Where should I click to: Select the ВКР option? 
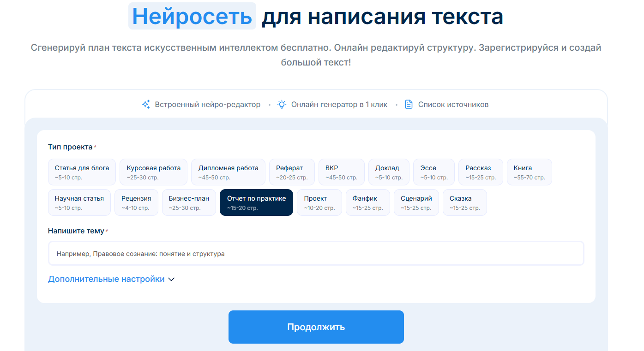pyautogui.click(x=341, y=172)
